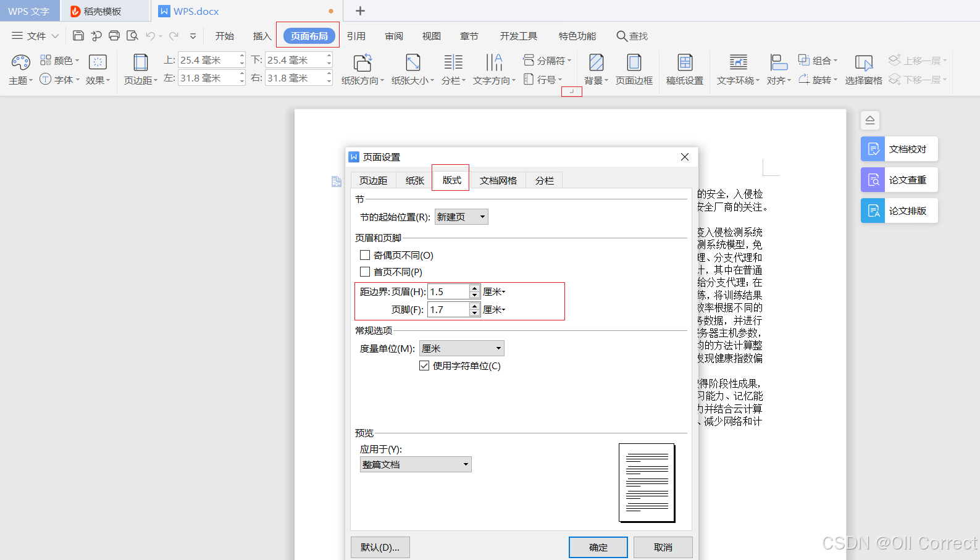The image size is (980, 560).
Task: Click the 论文排版 sidebar button
Action: 899,211
